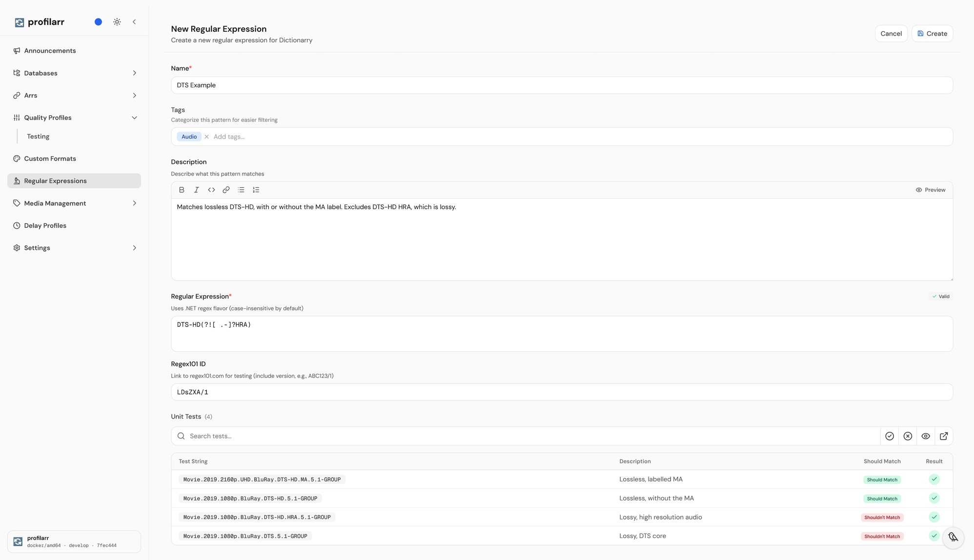Collapse the sidebar with the chevron arrow

point(134,22)
